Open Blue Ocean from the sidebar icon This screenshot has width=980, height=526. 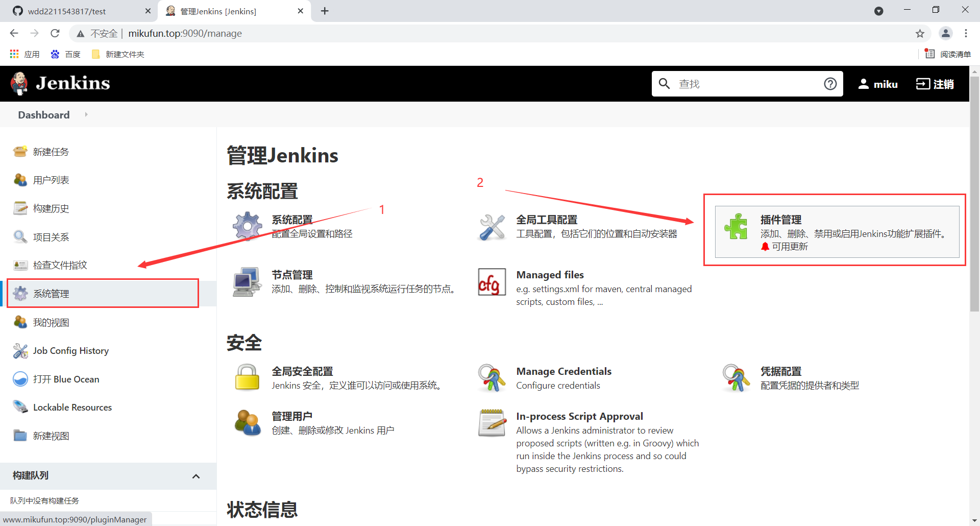[x=20, y=379]
